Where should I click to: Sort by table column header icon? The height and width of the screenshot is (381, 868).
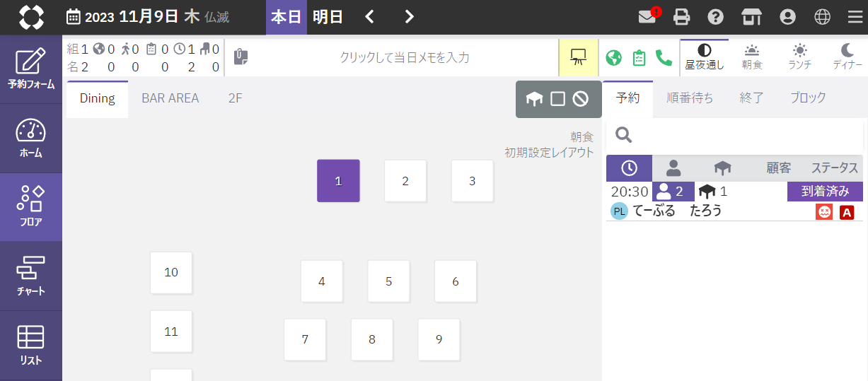coord(722,168)
